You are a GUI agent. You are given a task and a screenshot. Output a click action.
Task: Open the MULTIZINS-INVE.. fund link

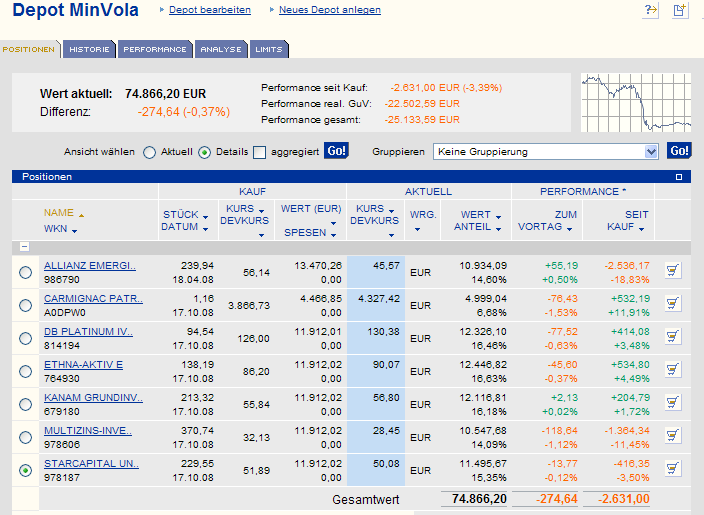(x=88, y=431)
